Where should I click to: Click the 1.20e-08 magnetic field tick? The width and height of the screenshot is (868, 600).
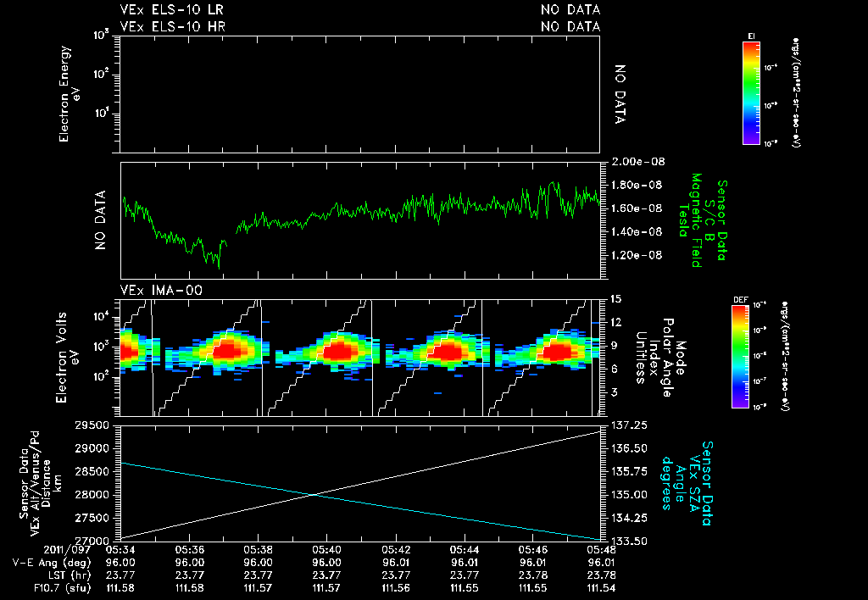[637, 255]
